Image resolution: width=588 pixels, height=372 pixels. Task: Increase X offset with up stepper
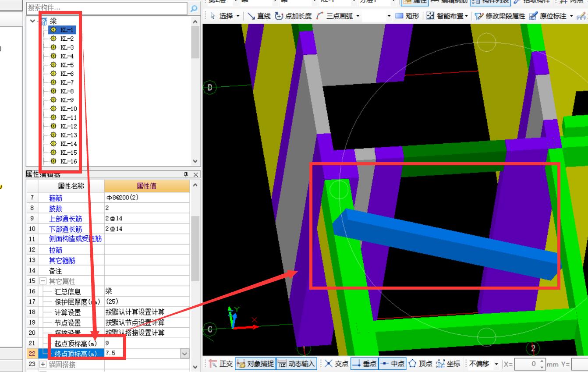[542, 361]
